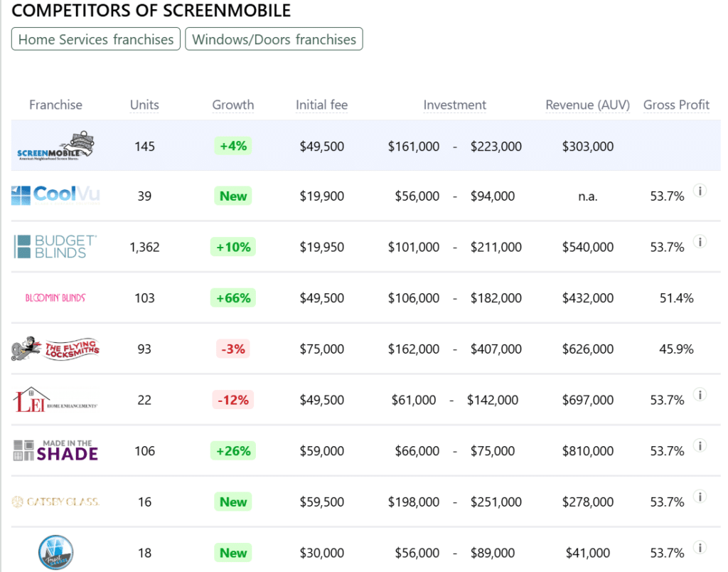Click the -12% growth badge

point(233,400)
